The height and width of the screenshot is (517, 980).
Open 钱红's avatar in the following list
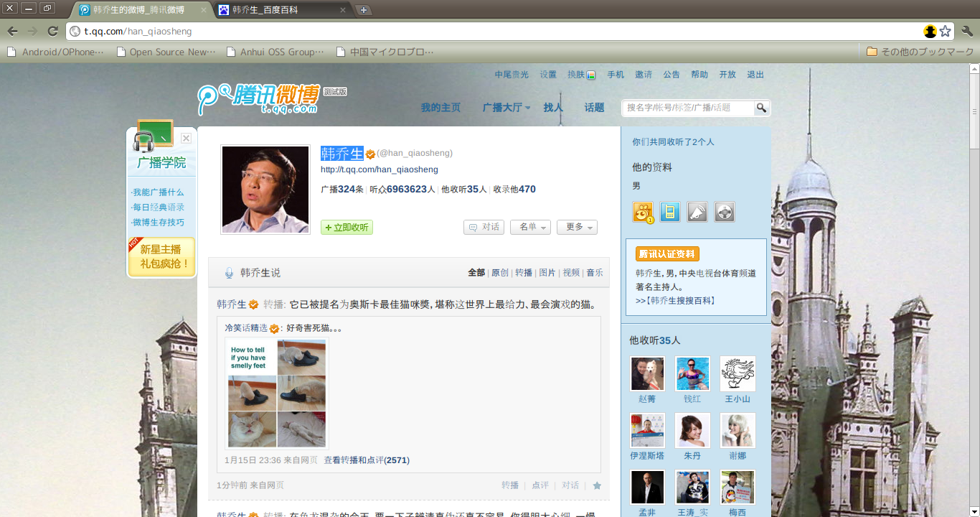pyautogui.click(x=692, y=374)
